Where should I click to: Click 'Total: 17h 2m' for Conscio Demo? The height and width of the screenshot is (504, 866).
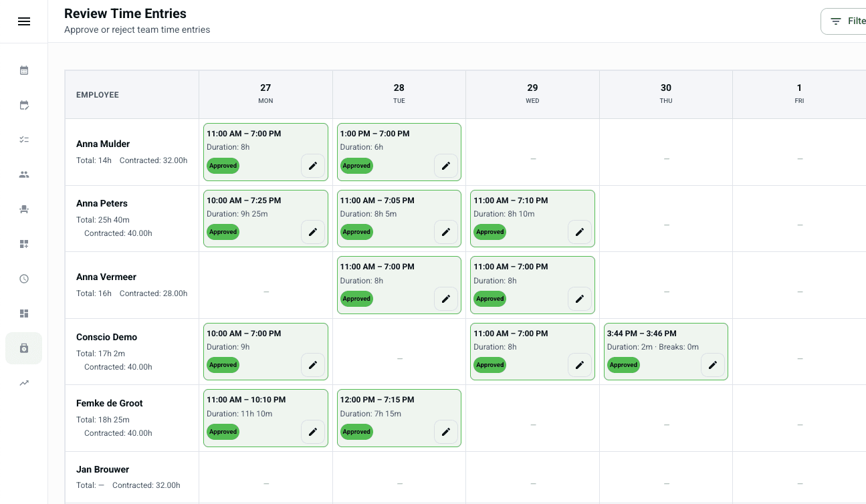(x=100, y=354)
